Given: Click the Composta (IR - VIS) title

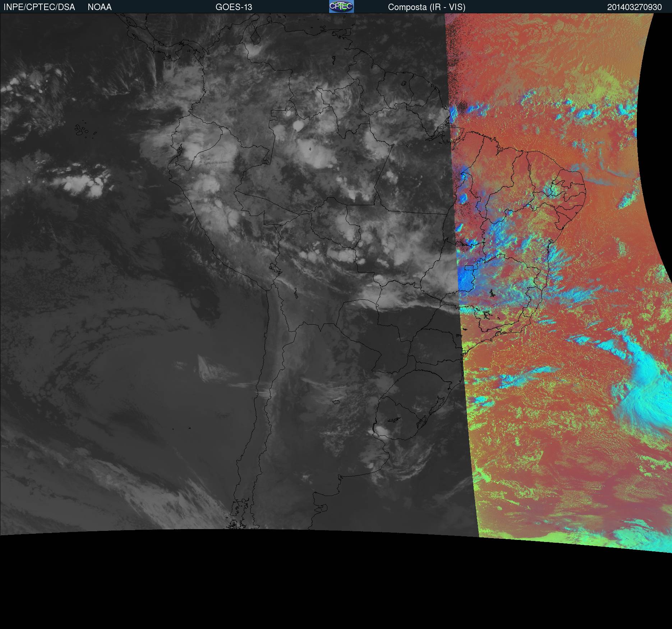Looking at the screenshot, I should pos(427,7).
